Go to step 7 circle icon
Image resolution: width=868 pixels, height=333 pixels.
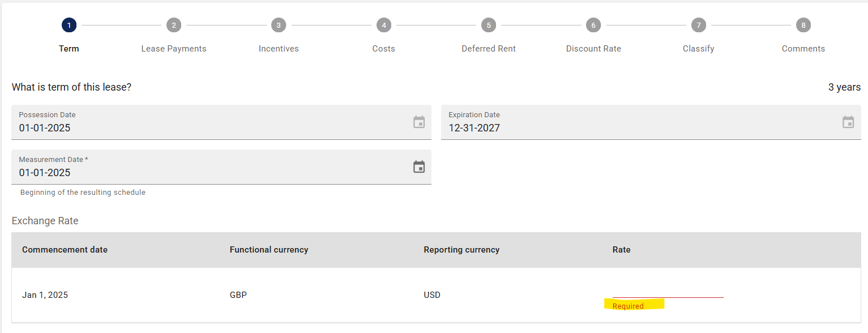[699, 25]
